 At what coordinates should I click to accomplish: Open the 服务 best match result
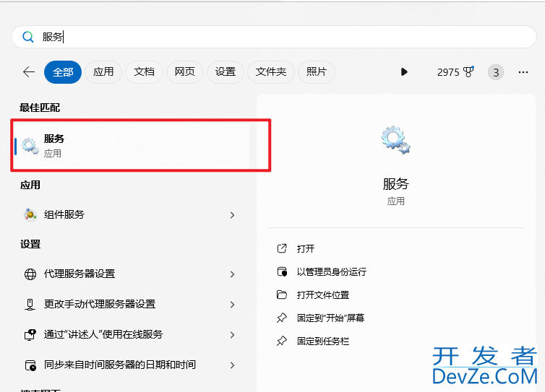click(x=132, y=145)
